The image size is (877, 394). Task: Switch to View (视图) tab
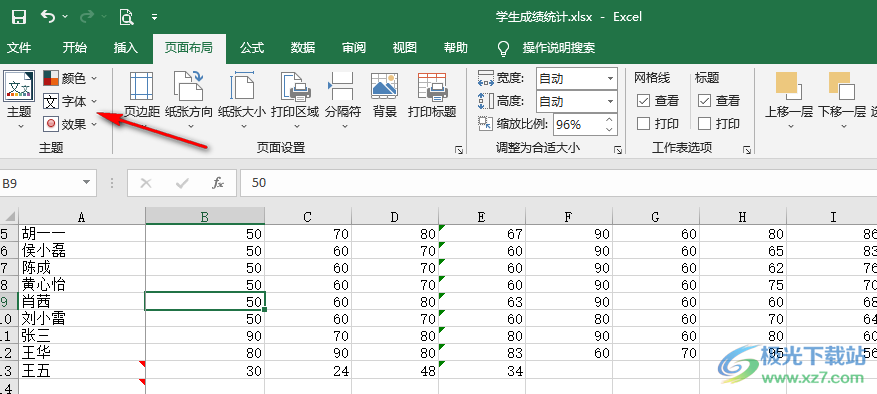pyautogui.click(x=404, y=48)
